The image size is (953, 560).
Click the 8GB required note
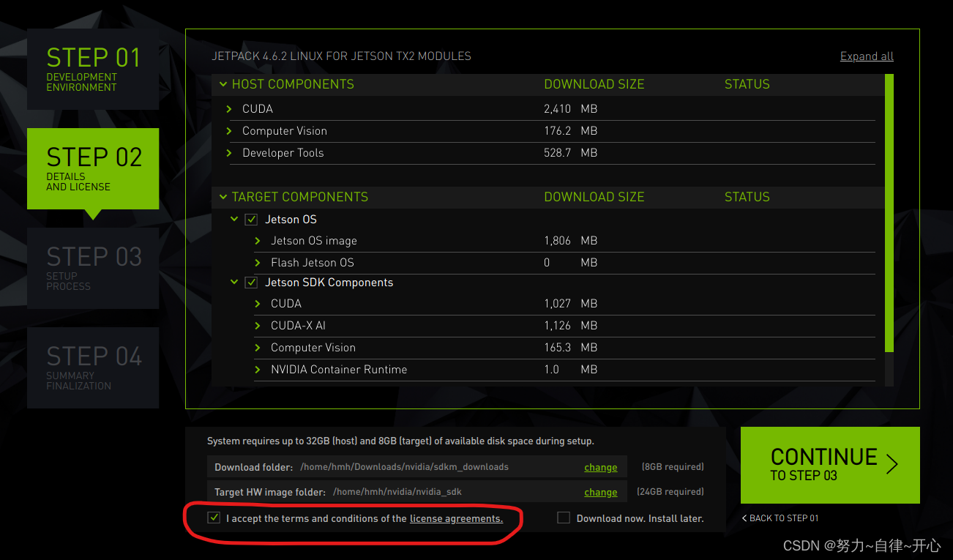click(x=673, y=467)
